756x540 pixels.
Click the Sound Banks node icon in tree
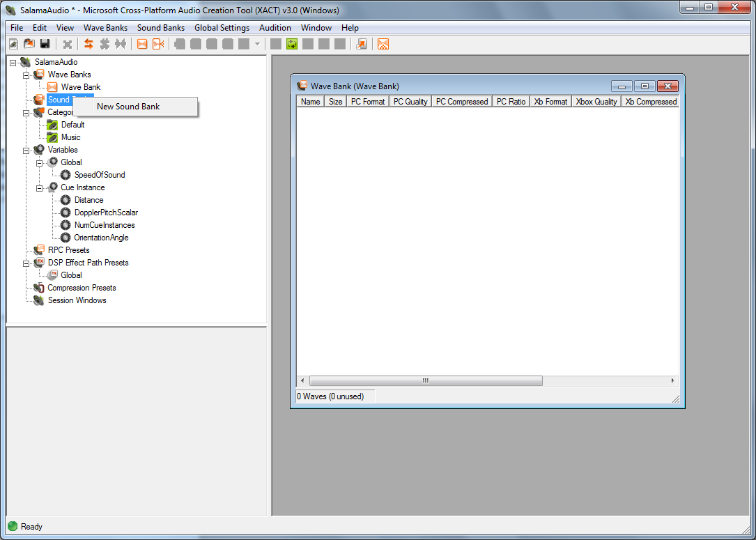coord(38,100)
